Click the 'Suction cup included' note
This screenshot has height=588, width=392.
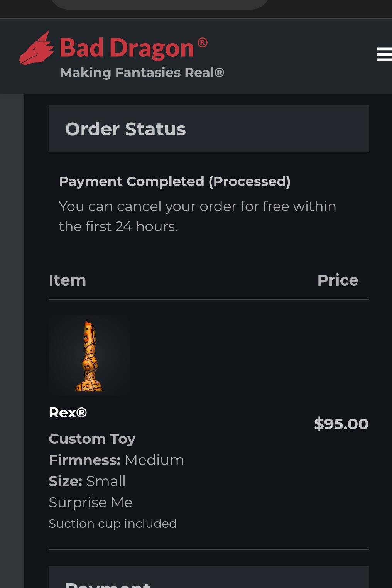point(112,523)
